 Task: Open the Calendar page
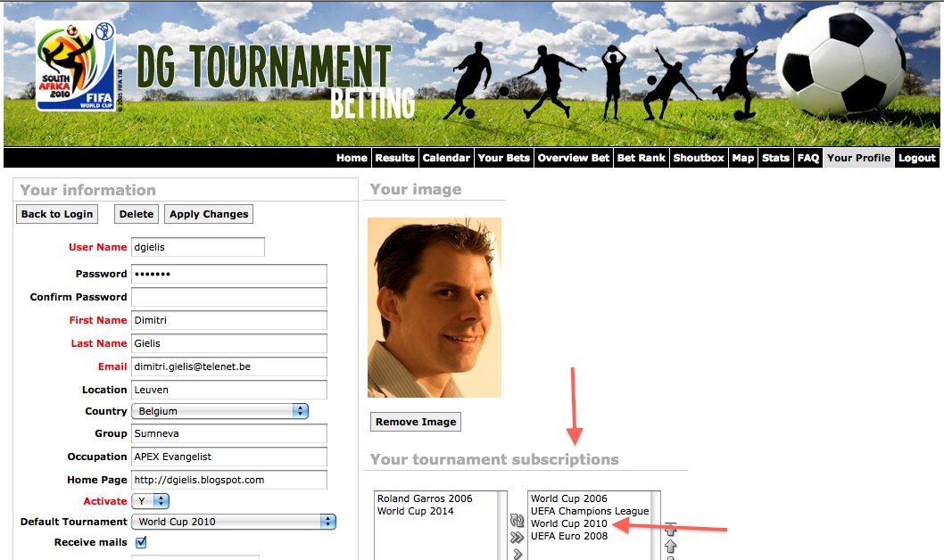[446, 158]
